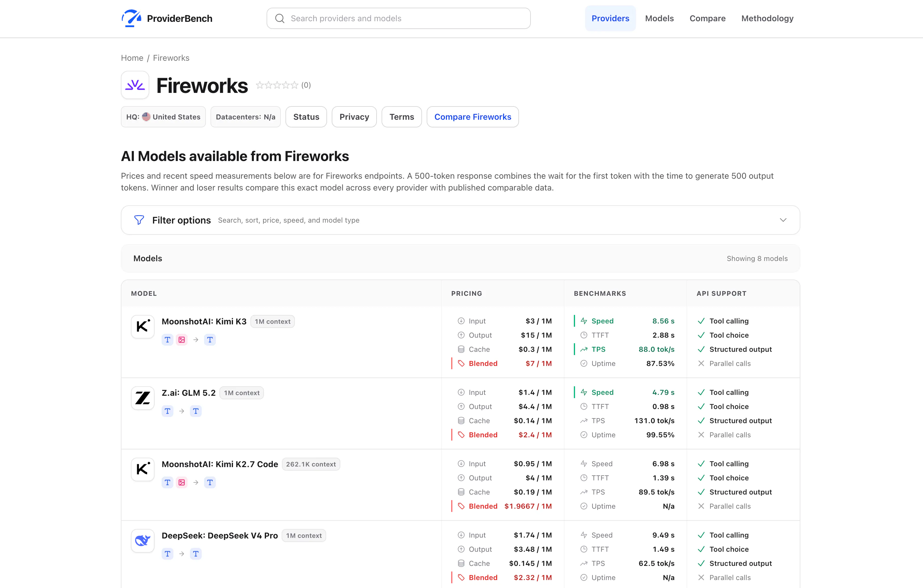This screenshot has height=588, width=923.
Task: Click the Fireworks breadcrumb
Action: pos(171,58)
